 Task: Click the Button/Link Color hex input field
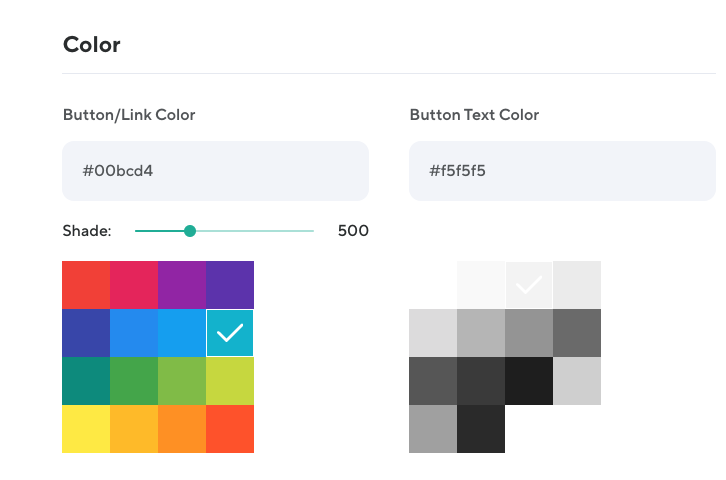(215, 171)
